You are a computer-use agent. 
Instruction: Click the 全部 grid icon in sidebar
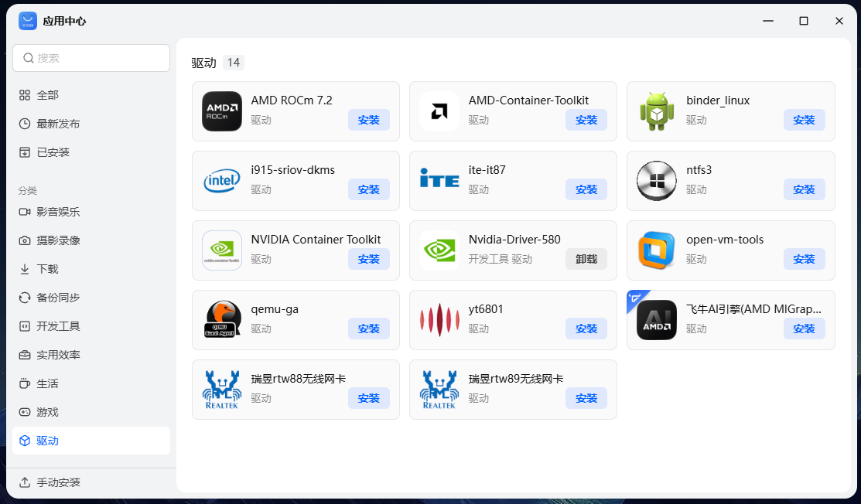coord(25,95)
